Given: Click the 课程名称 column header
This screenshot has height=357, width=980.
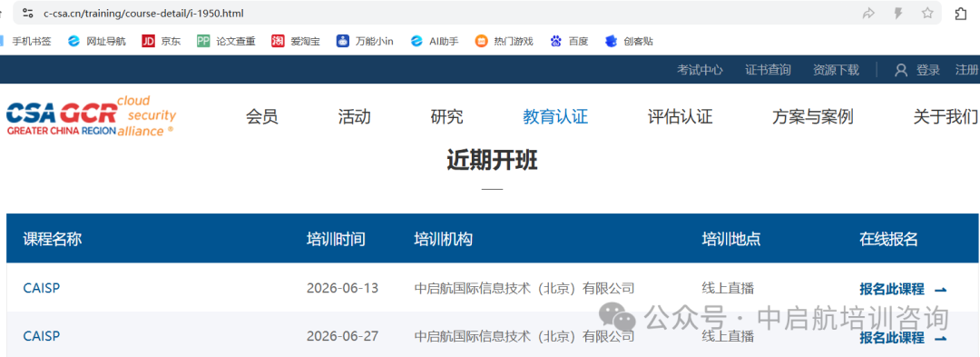Looking at the screenshot, I should (x=53, y=239).
